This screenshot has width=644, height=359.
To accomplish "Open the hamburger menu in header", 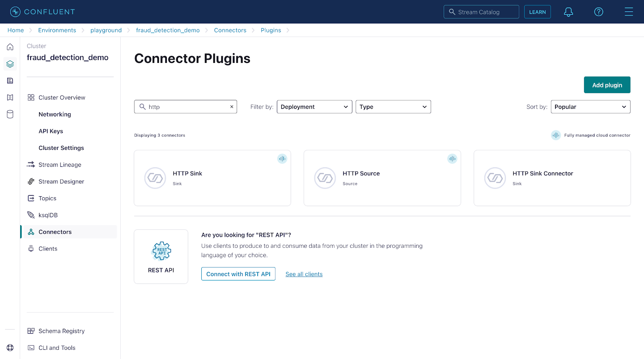I will (629, 12).
